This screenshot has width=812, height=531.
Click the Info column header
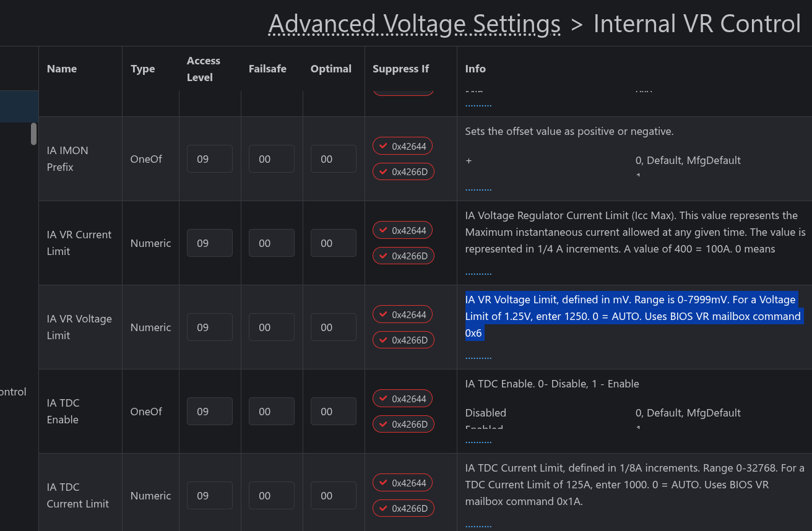(x=475, y=69)
